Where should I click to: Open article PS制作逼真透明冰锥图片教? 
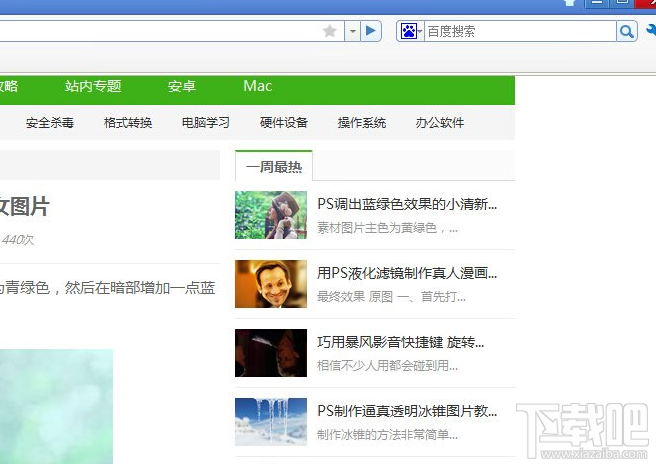click(407, 411)
